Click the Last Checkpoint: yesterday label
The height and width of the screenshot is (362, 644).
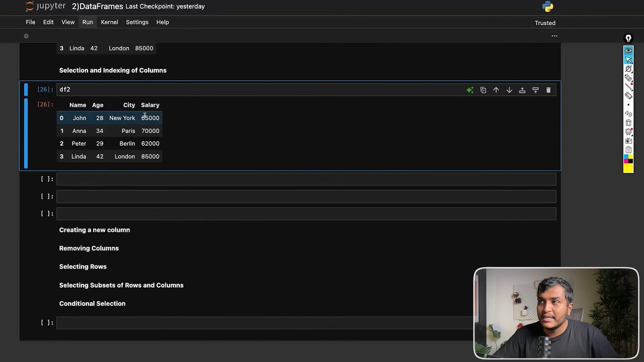click(x=165, y=6)
